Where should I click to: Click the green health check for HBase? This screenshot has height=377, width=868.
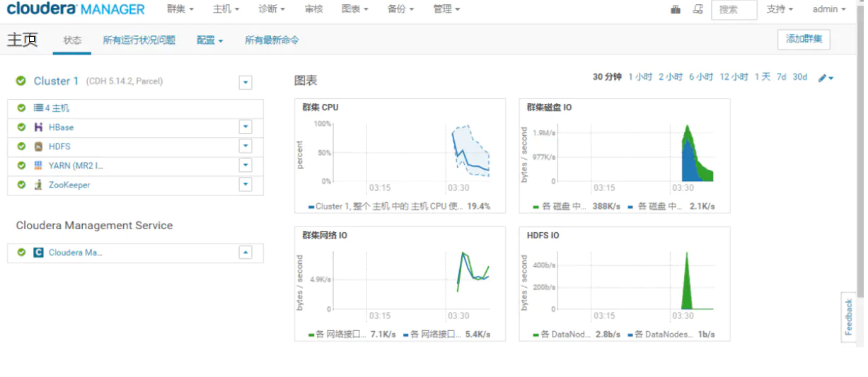(22, 127)
